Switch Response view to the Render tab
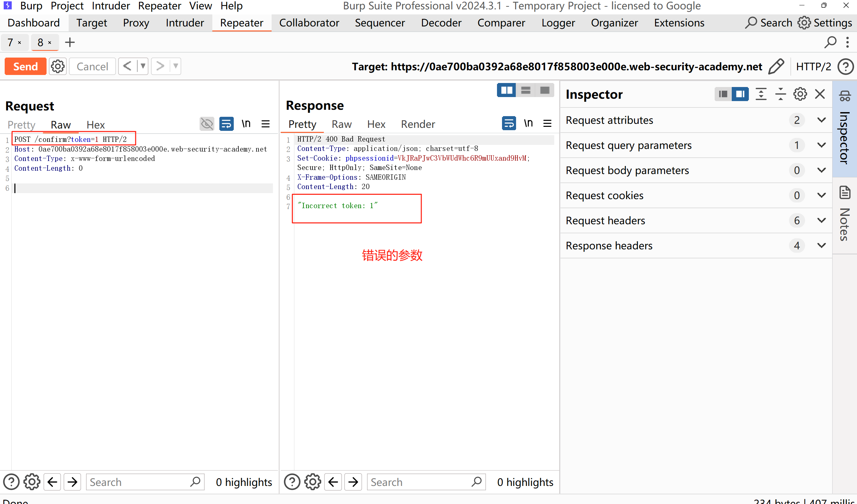857x504 pixels. pos(418,124)
